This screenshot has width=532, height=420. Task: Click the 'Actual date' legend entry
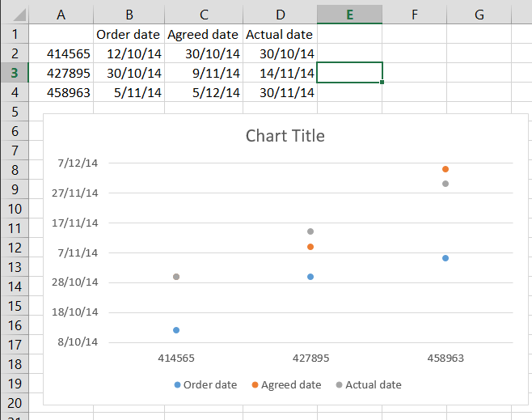369,384
